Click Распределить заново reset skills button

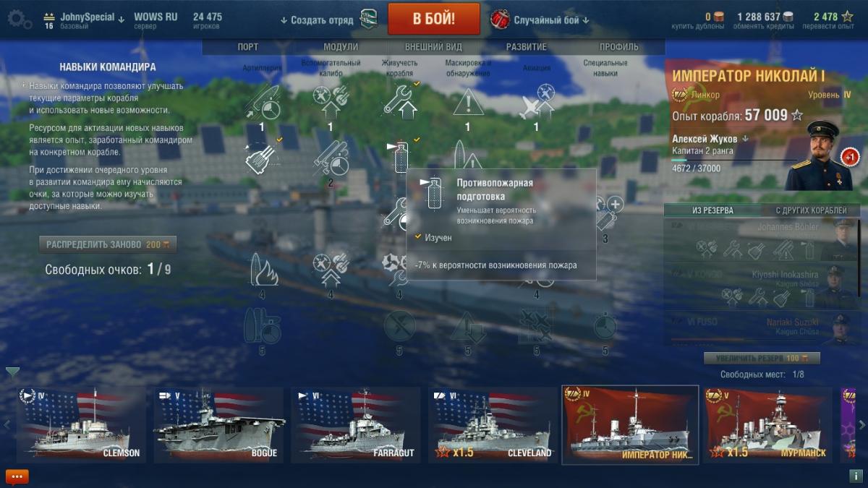(108, 244)
